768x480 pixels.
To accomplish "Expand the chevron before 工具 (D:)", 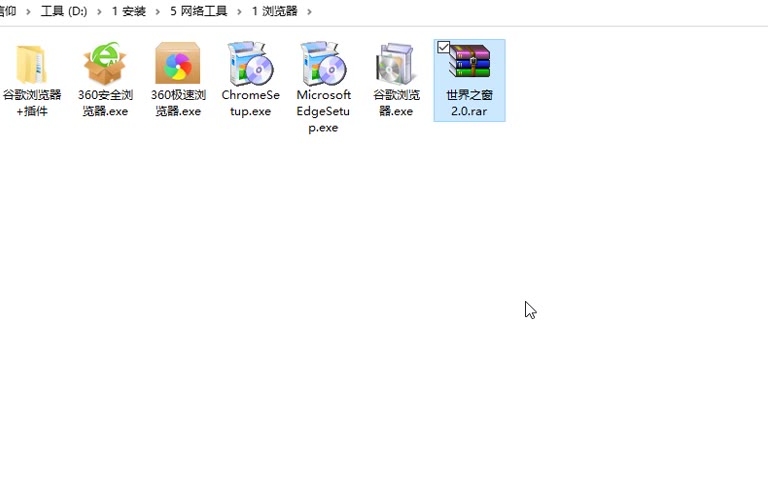I will point(28,11).
